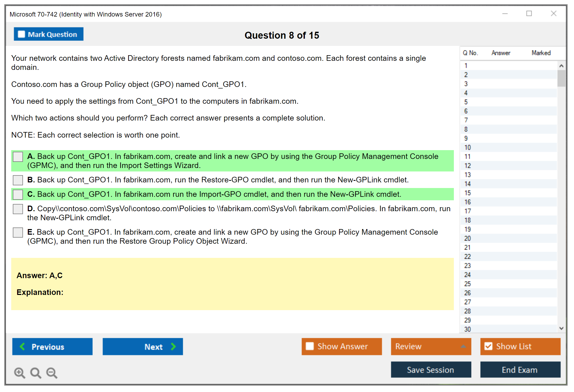Select checkbox for answer C
The height and width of the screenshot is (392, 574).
[x=18, y=194]
